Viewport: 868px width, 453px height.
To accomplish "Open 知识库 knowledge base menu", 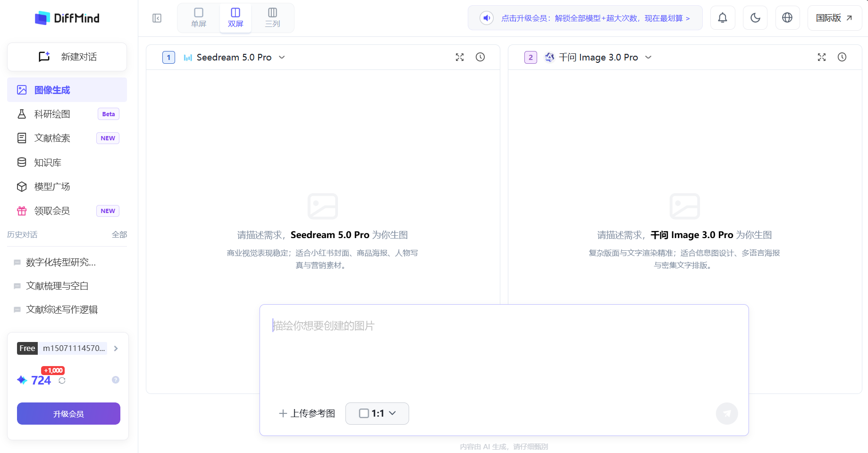I will pos(67,162).
